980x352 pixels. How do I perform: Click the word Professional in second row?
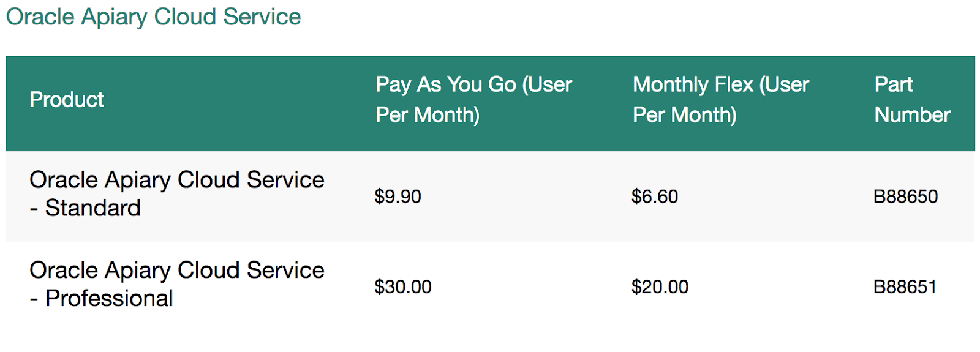point(109,298)
